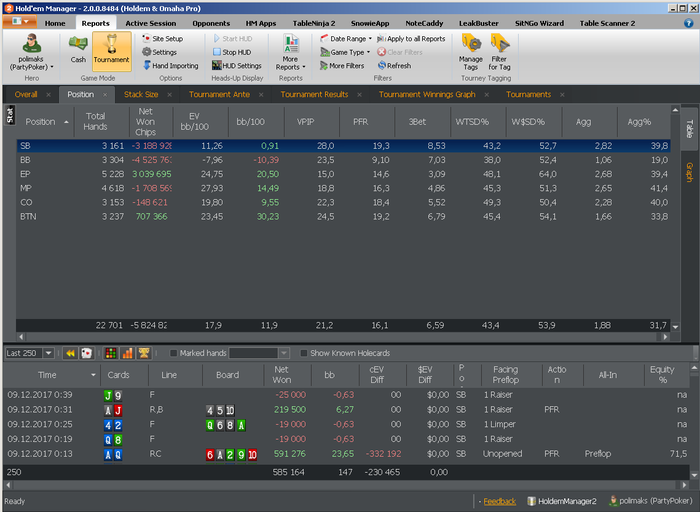
Task: Open the LeakBuster tab
Action: (x=479, y=23)
